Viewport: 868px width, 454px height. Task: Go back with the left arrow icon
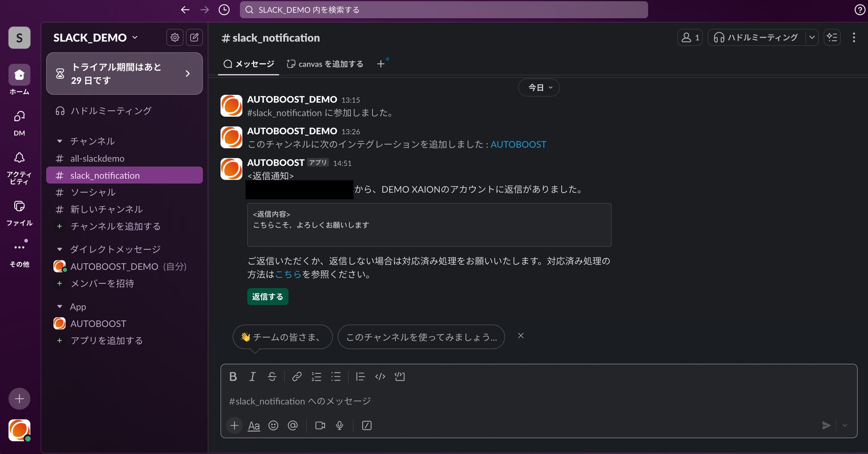click(x=185, y=10)
